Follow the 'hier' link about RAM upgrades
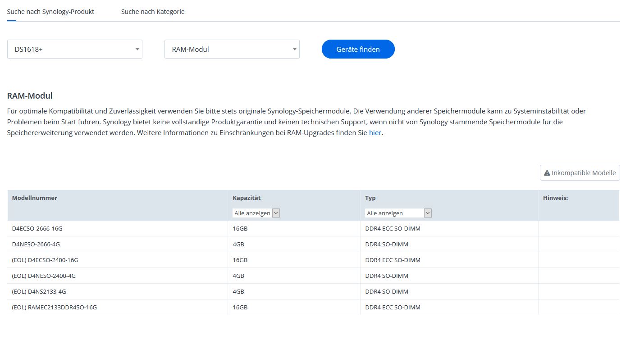The width and height of the screenshot is (644, 340). point(375,133)
